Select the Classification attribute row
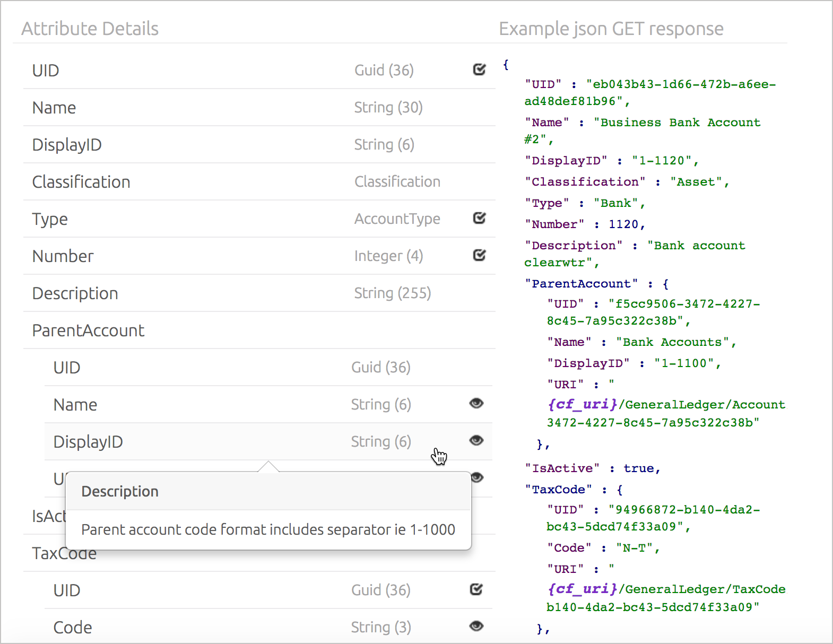833x644 pixels. click(x=81, y=182)
